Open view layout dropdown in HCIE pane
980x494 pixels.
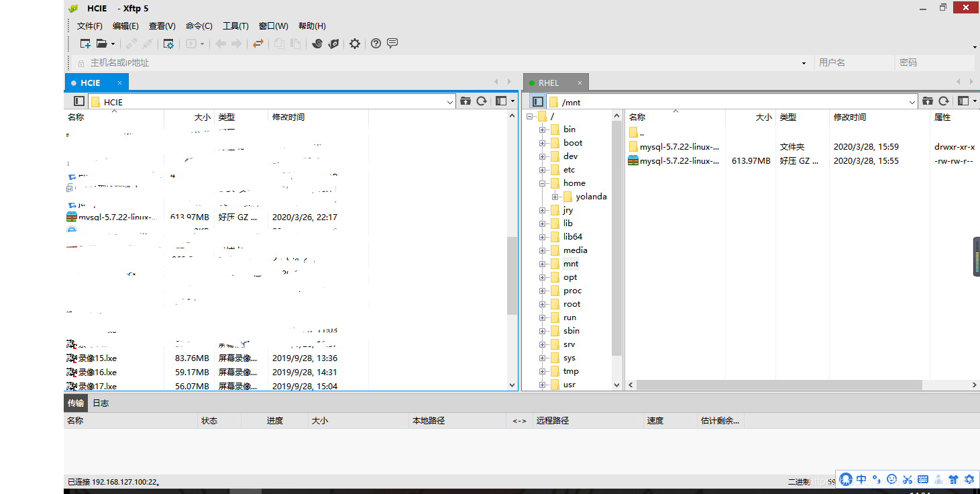coord(504,101)
